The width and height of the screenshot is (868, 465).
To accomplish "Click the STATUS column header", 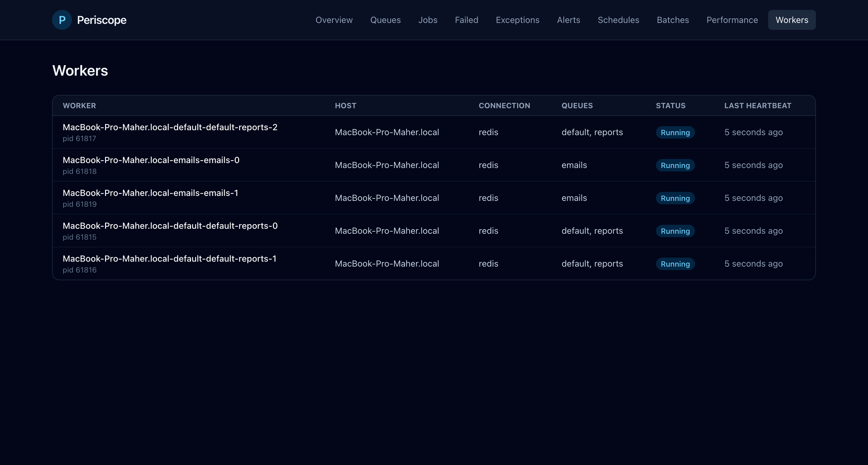I will point(671,105).
